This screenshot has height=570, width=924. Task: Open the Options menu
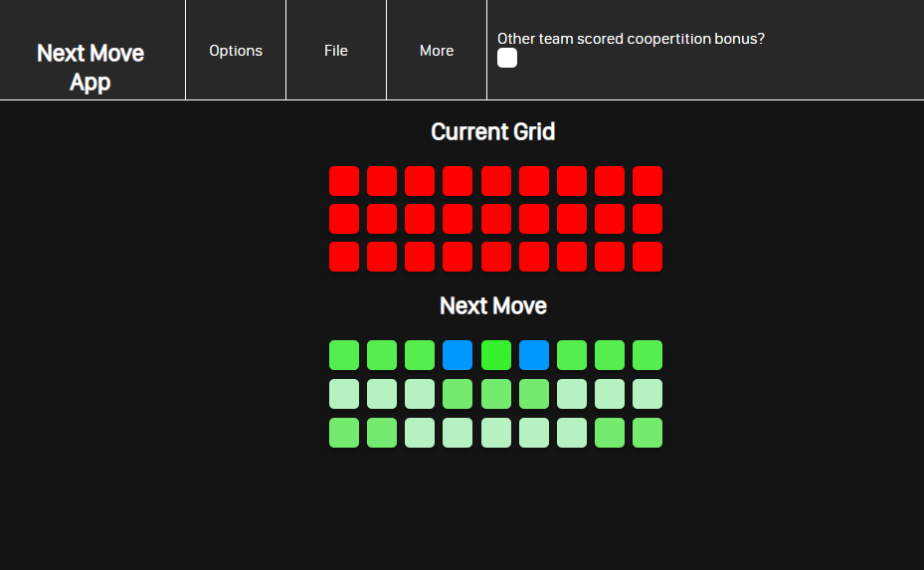tap(236, 50)
